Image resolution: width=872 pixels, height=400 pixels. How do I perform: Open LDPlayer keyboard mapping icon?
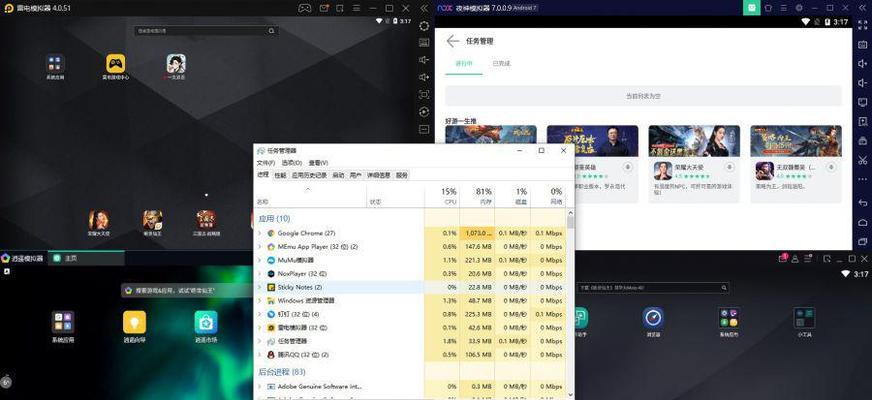pos(424,42)
